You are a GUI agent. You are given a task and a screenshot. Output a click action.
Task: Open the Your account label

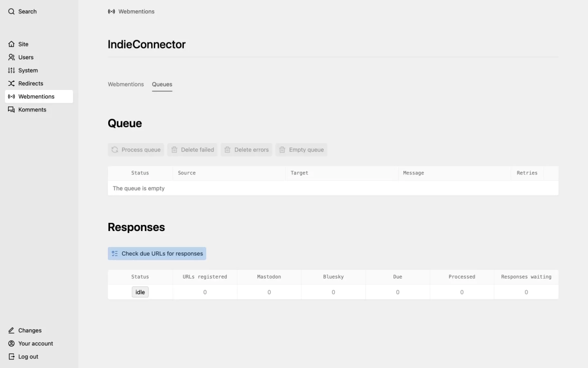(36, 343)
